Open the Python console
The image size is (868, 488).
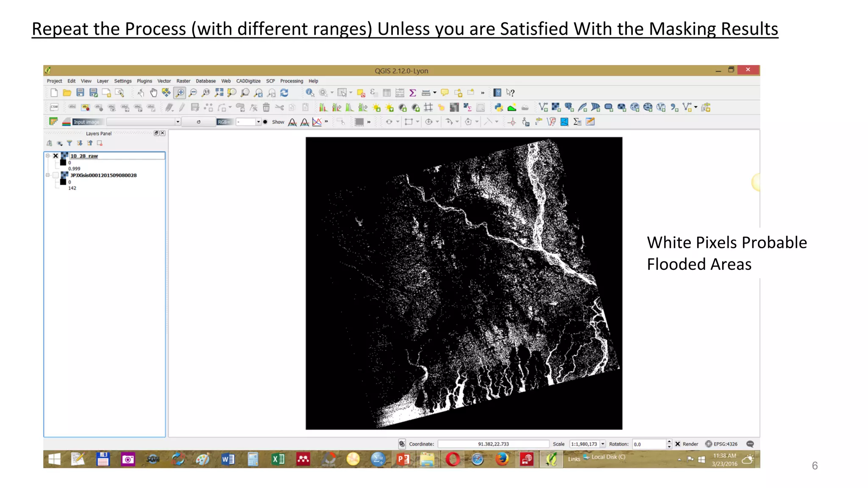pos(499,108)
